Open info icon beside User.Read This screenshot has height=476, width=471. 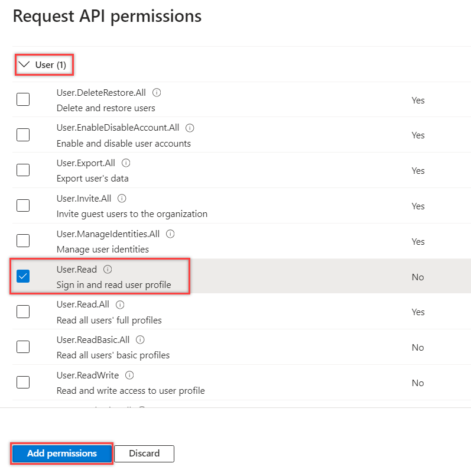(x=108, y=270)
